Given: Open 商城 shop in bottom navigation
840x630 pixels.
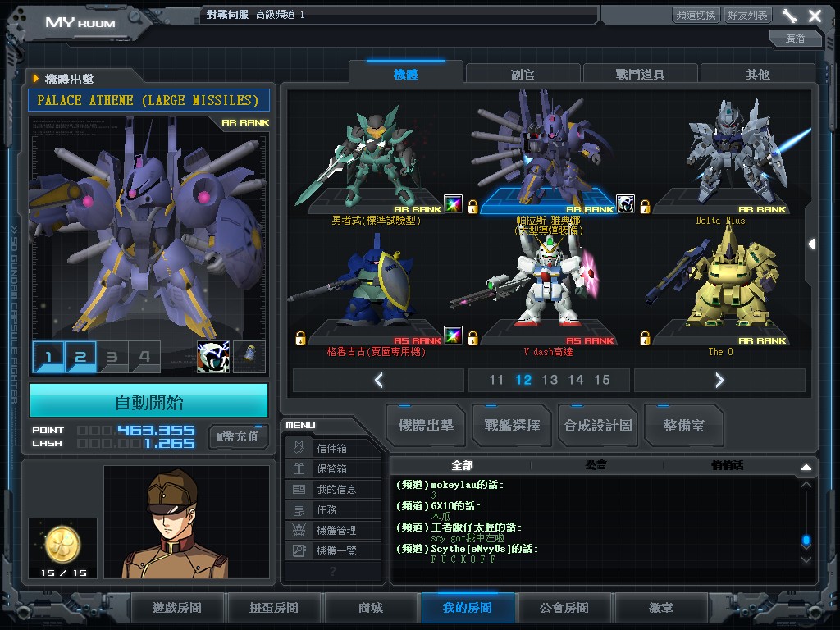Looking at the screenshot, I should click(x=370, y=608).
